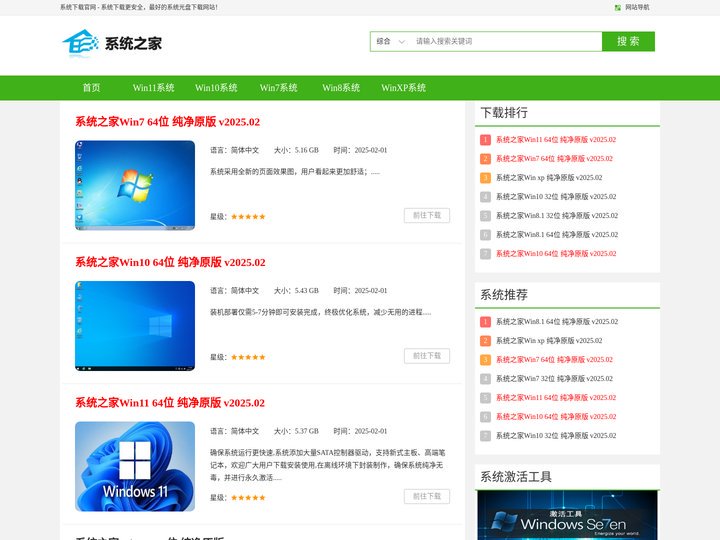Open Win10 32位 in 系统推荐 list
Screen dimensions: 720x540
point(556,436)
